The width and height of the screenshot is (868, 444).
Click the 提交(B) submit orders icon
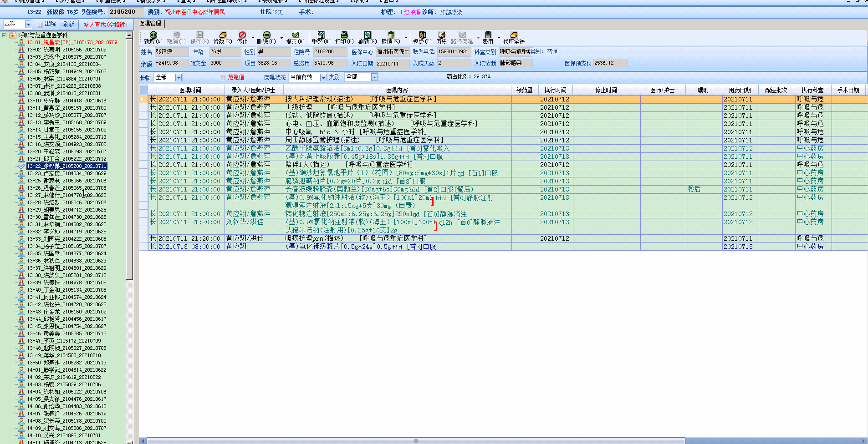click(295, 35)
